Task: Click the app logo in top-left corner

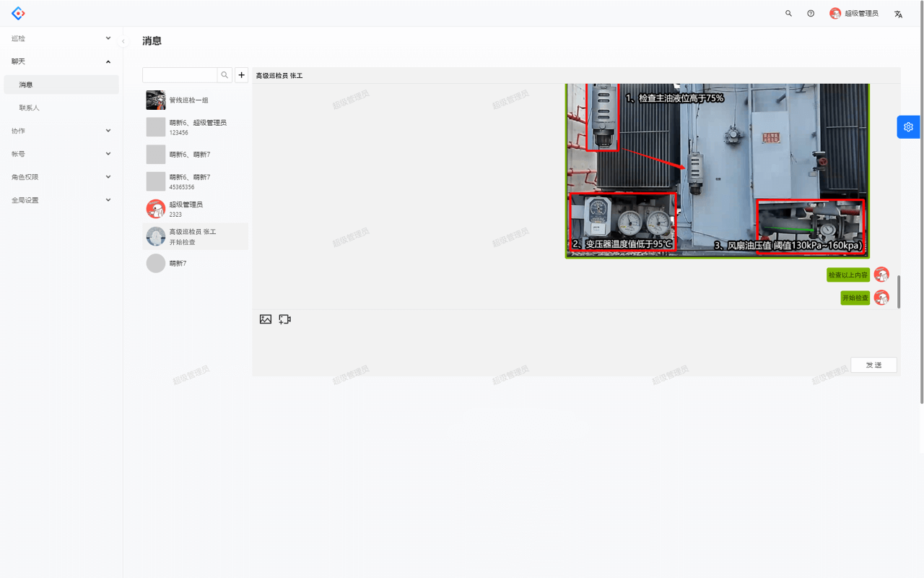Action: 18,13
